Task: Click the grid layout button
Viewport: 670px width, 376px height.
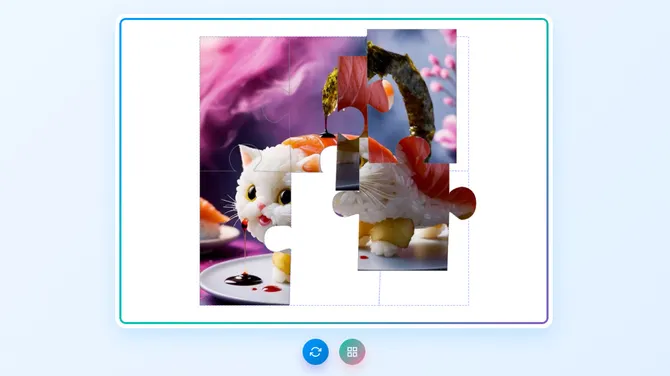Action: 352,352
